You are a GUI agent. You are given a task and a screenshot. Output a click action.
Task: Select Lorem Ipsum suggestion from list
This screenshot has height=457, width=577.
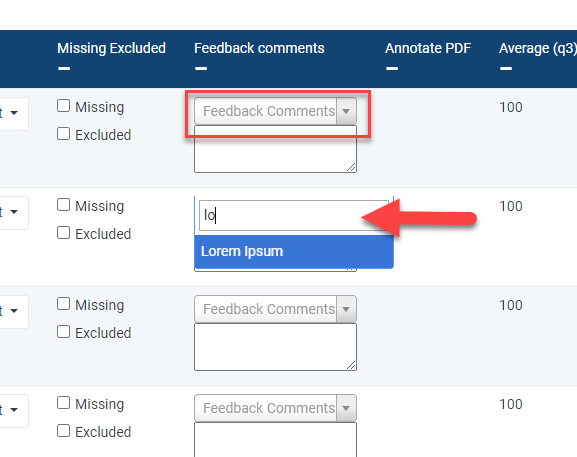pyautogui.click(x=294, y=252)
